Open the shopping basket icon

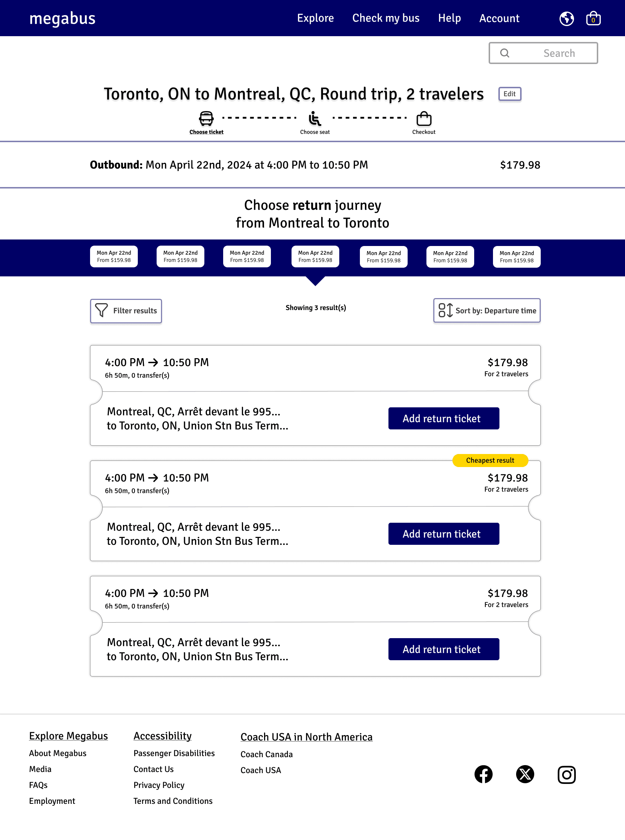[x=593, y=18]
